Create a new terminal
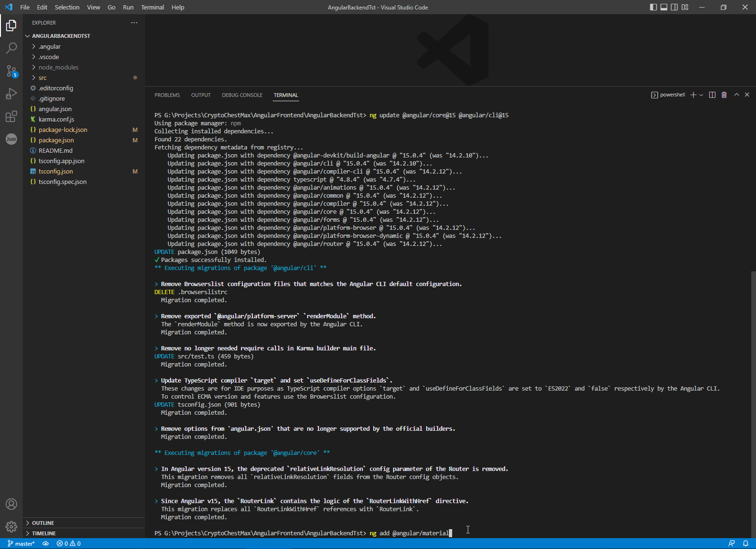The image size is (756, 549). click(692, 95)
